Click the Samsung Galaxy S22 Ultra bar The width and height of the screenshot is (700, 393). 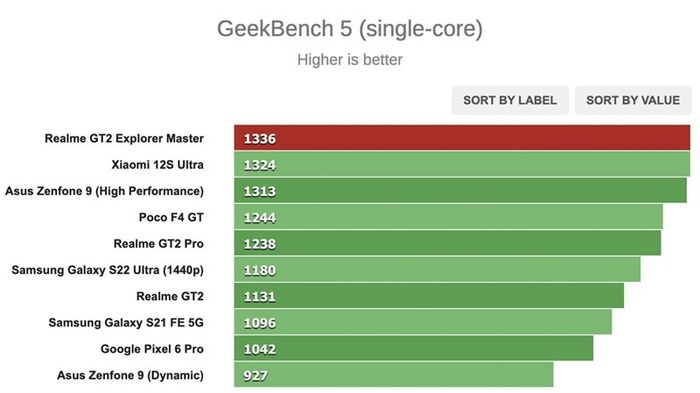437,270
